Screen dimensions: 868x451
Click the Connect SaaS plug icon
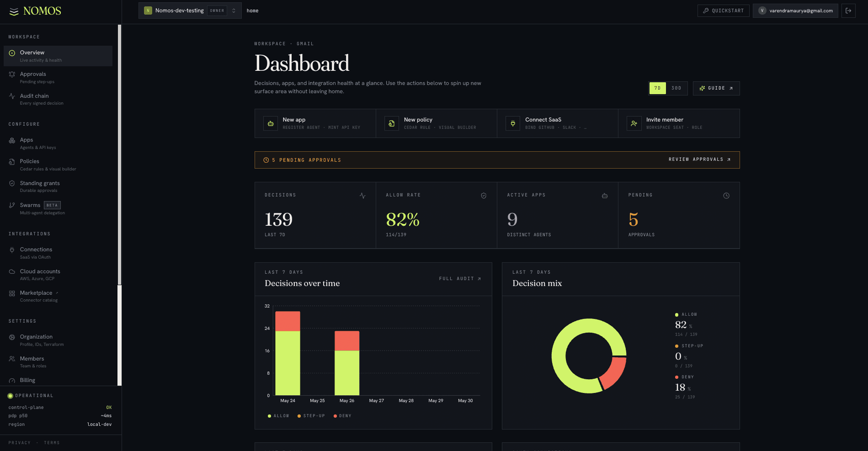[513, 123]
